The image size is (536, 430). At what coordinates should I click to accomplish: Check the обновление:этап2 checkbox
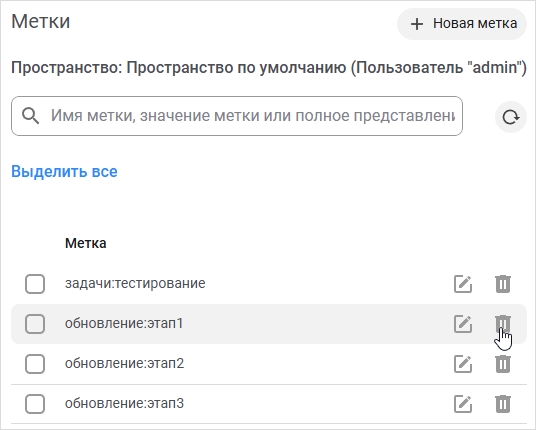35,364
